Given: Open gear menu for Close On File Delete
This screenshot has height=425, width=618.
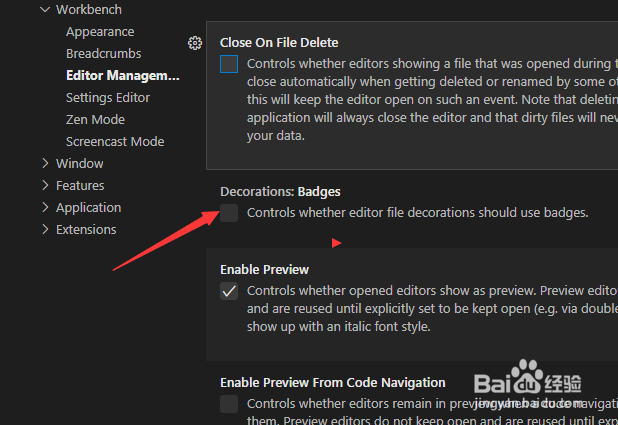Looking at the screenshot, I should (x=195, y=43).
